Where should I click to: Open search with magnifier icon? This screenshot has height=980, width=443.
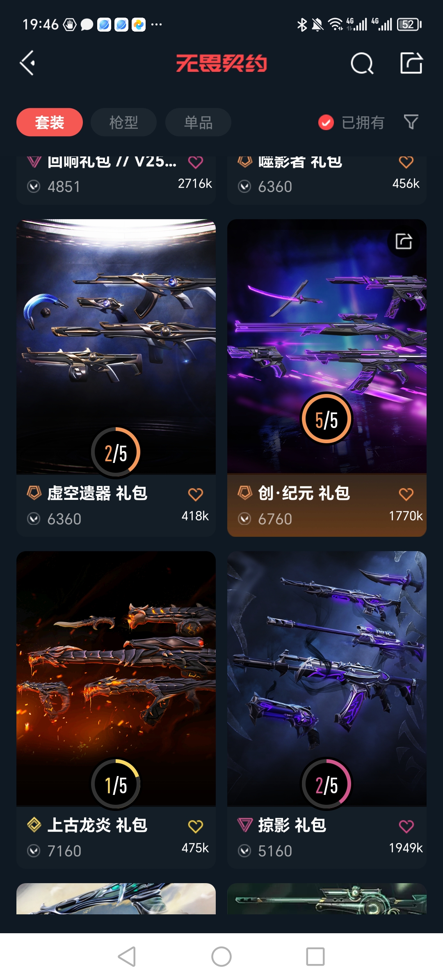pyautogui.click(x=362, y=64)
